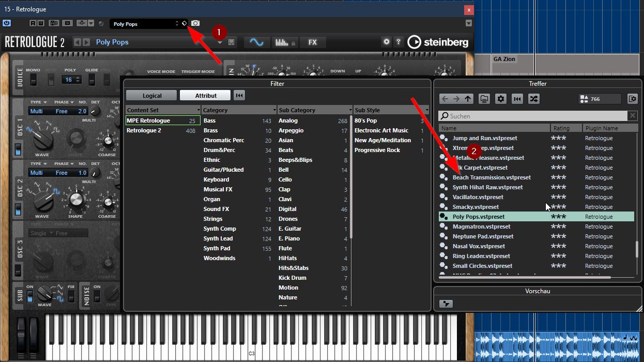Open the oscillator wave page
Image resolution: width=644 pixels, height=362 pixels.
pyautogui.click(x=256, y=42)
